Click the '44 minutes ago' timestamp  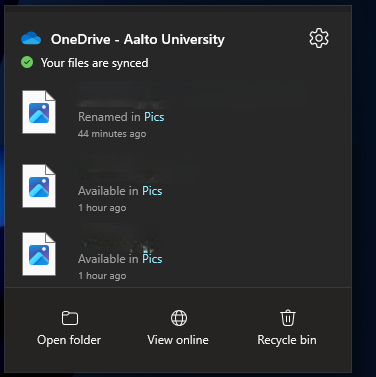pyautogui.click(x=112, y=134)
